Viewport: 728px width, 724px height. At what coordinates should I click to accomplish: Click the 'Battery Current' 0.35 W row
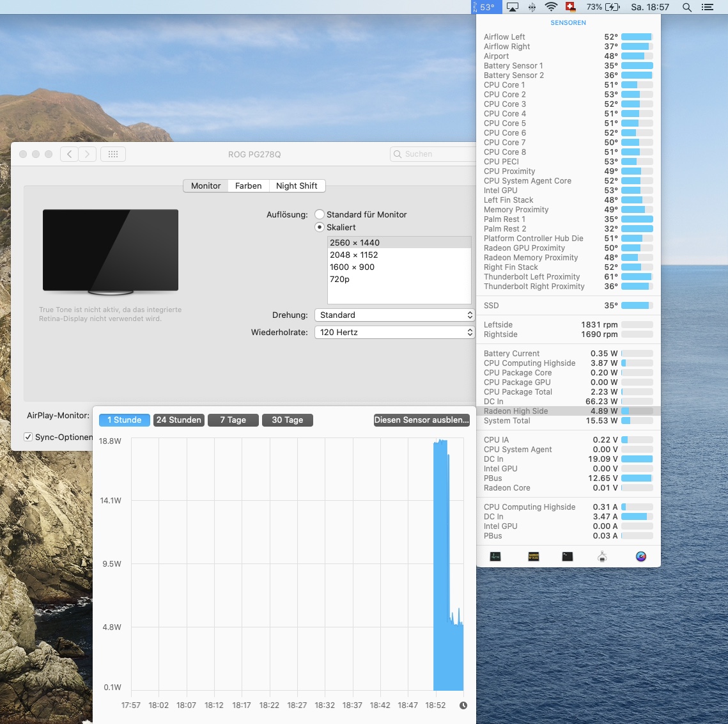click(x=568, y=353)
